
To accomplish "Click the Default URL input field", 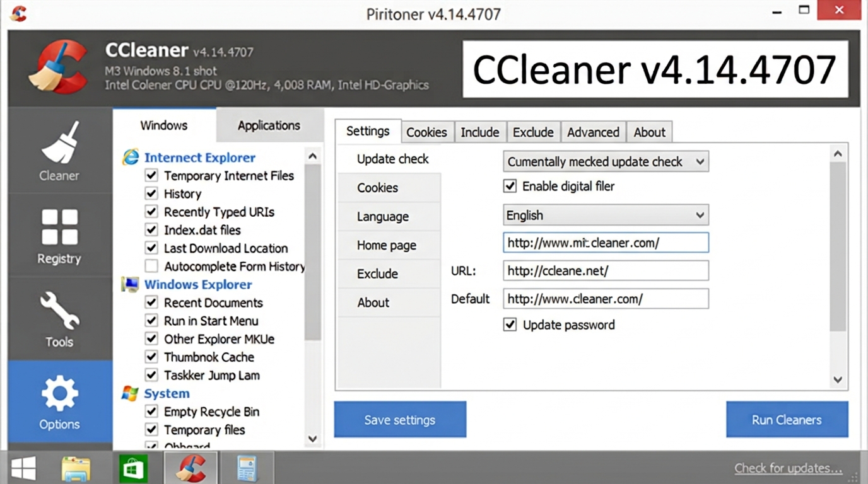I will pyautogui.click(x=606, y=299).
